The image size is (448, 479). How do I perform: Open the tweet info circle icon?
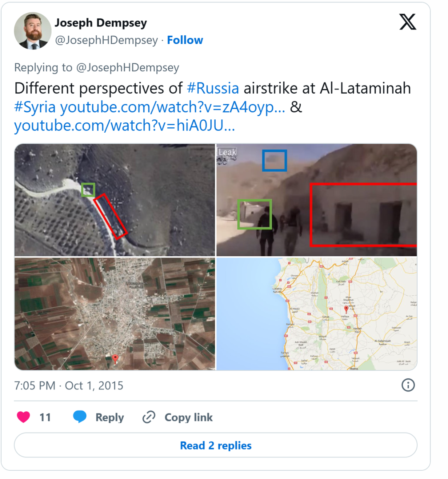pos(408,385)
